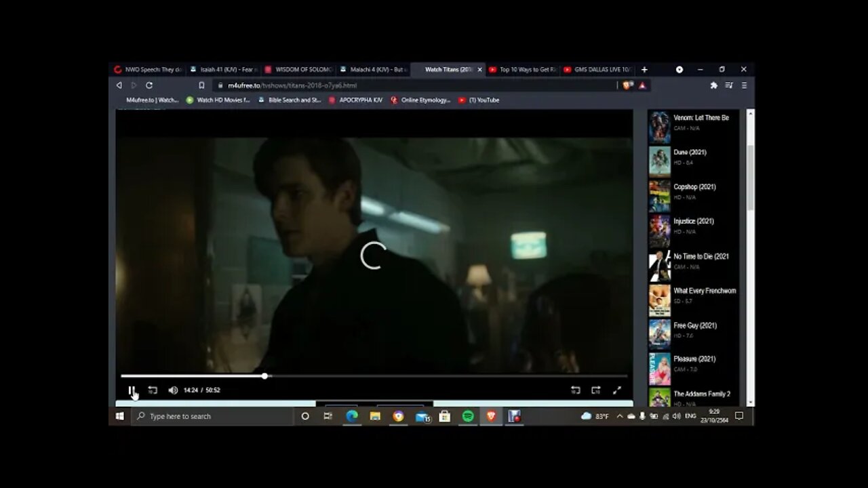Switch to Malachi 4 (KJV) tab
The height and width of the screenshot is (488, 868).
(x=373, y=69)
